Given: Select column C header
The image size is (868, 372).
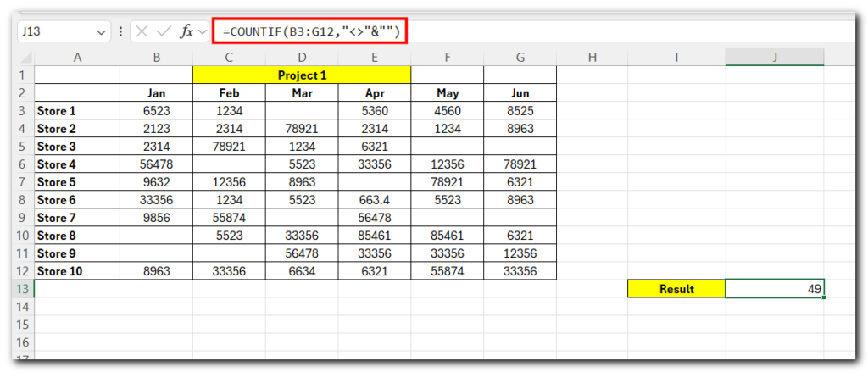Looking at the screenshot, I should click(x=229, y=57).
